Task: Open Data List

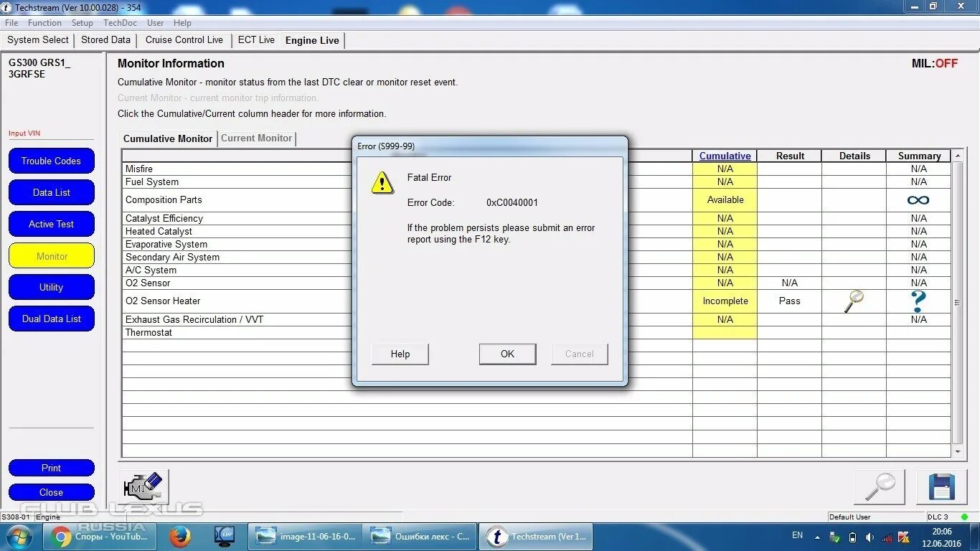Action: [x=51, y=192]
